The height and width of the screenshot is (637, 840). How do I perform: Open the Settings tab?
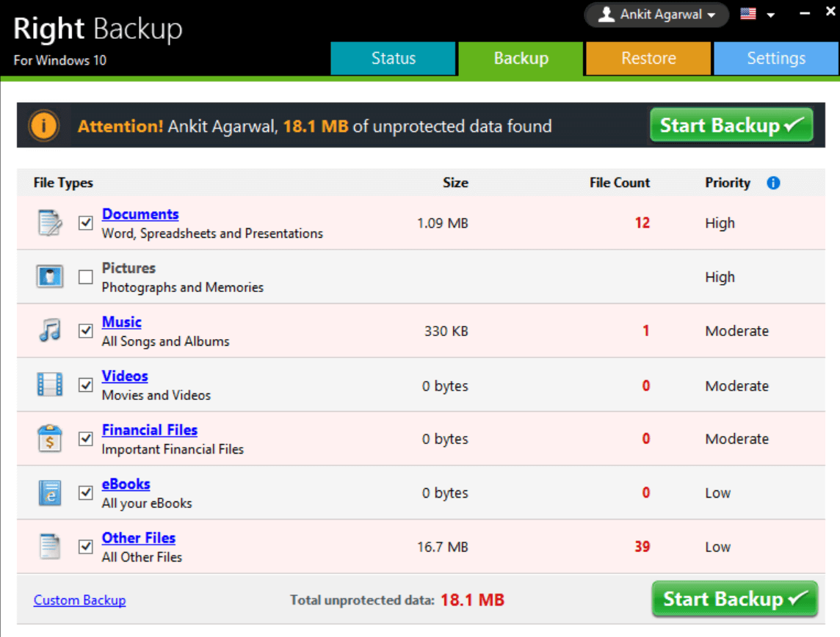[776, 58]
